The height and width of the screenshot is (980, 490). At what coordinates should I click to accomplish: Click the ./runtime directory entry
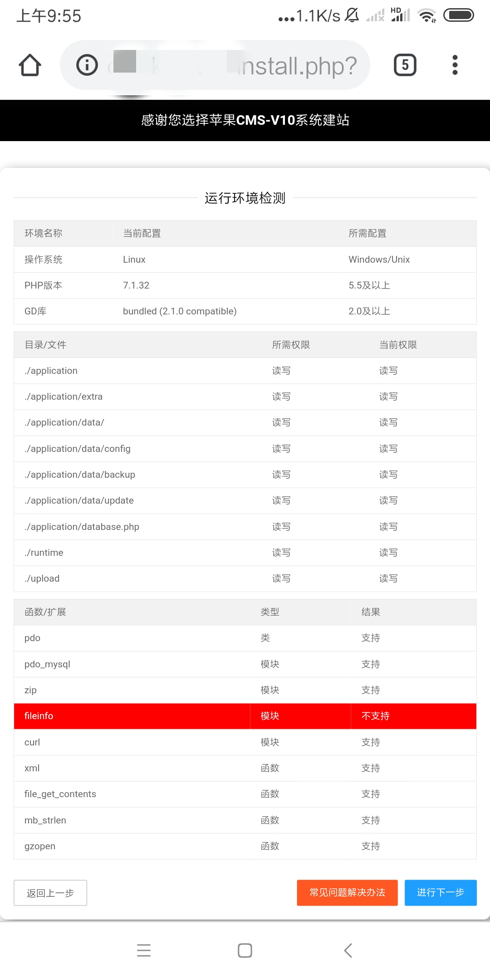click(44, 553)
